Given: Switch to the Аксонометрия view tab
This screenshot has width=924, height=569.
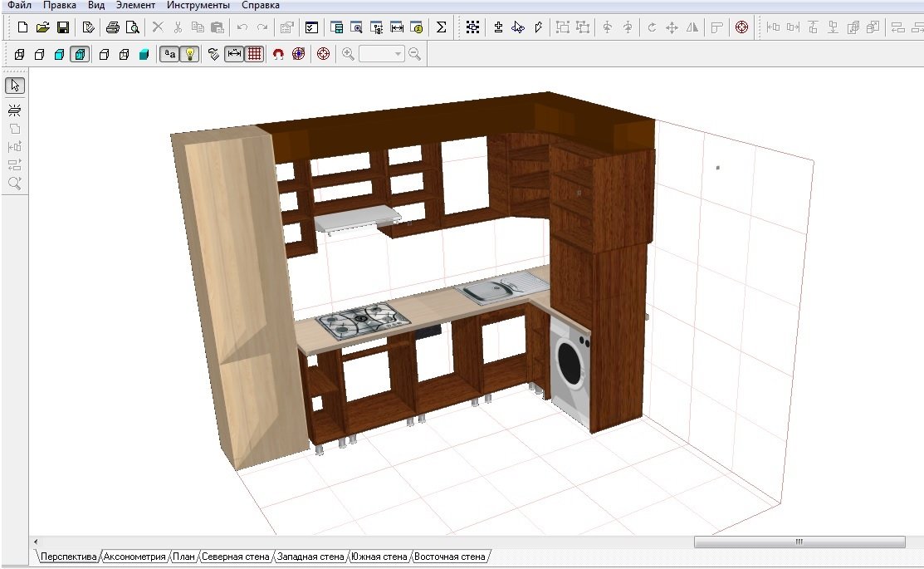Looking at the screenshot, I should pyautogui.click(x=134, y=557).
